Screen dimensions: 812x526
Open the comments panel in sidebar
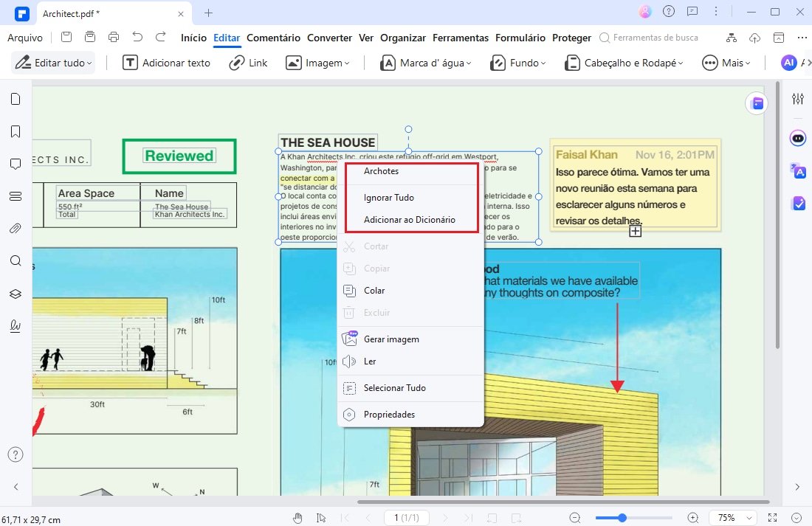[x=16, y=164]
